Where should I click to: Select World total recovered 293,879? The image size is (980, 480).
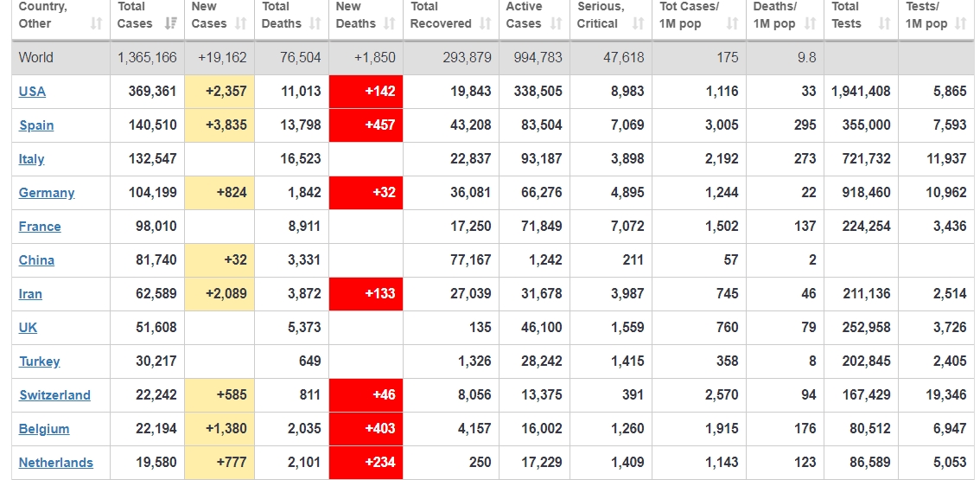(467, 58)
